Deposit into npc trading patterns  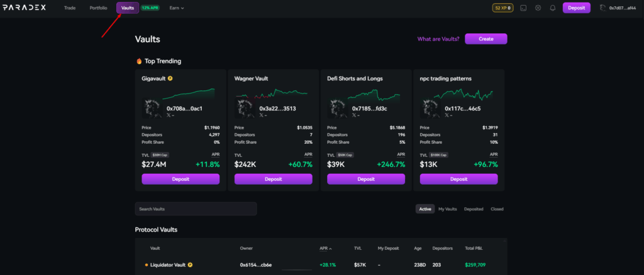(x=458, y=179)
